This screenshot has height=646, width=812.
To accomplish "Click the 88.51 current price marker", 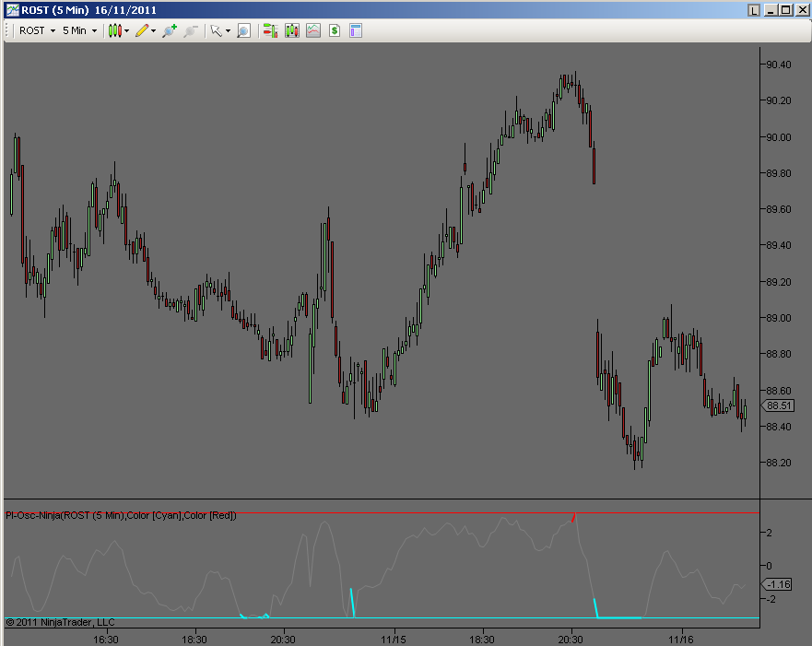I will pyautogui.click(x=779, y=406).
